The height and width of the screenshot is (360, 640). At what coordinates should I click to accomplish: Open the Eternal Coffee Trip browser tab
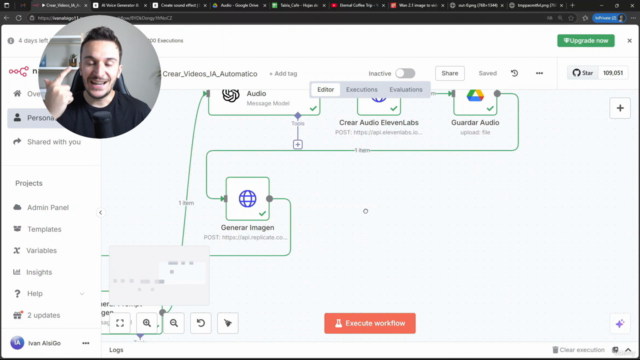click(x=358, y=5)
